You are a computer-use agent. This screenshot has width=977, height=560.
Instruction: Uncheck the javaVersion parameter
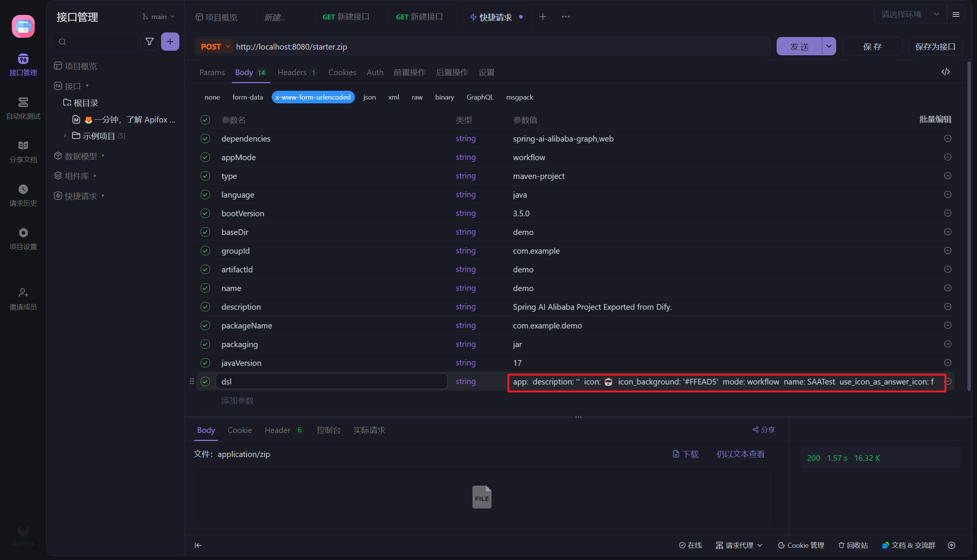pyautogui.click(x=205, y=363)
